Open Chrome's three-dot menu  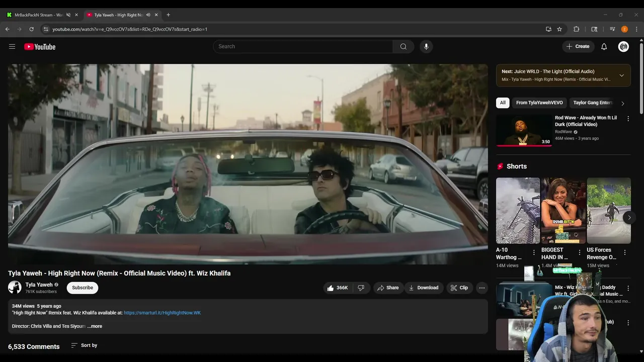tap(636, 29)
